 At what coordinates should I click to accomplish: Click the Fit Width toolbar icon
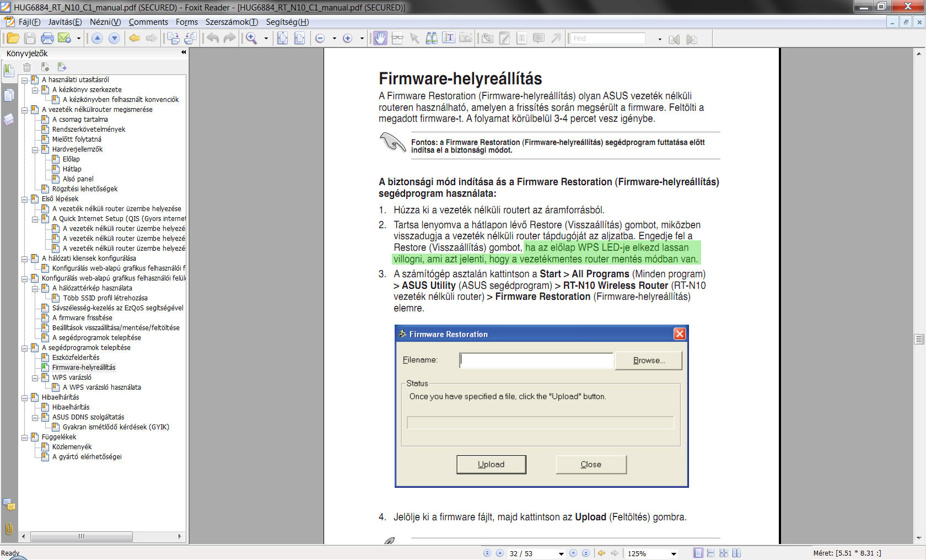(x=299, y=38)
